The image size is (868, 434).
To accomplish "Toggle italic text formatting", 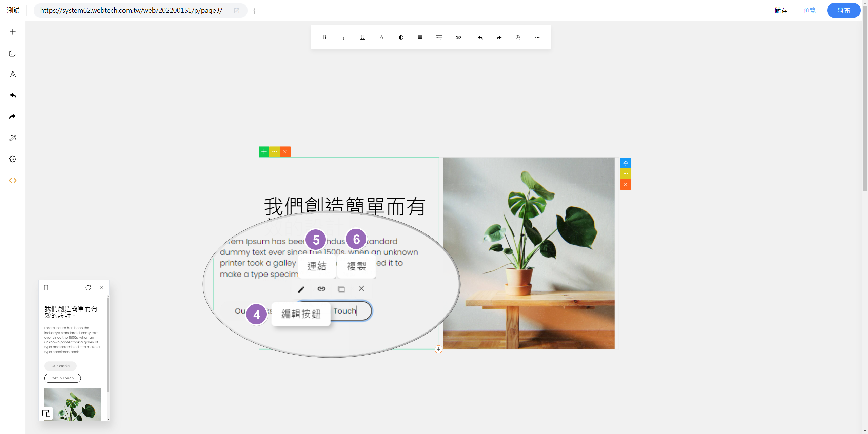I will (343, 37).
